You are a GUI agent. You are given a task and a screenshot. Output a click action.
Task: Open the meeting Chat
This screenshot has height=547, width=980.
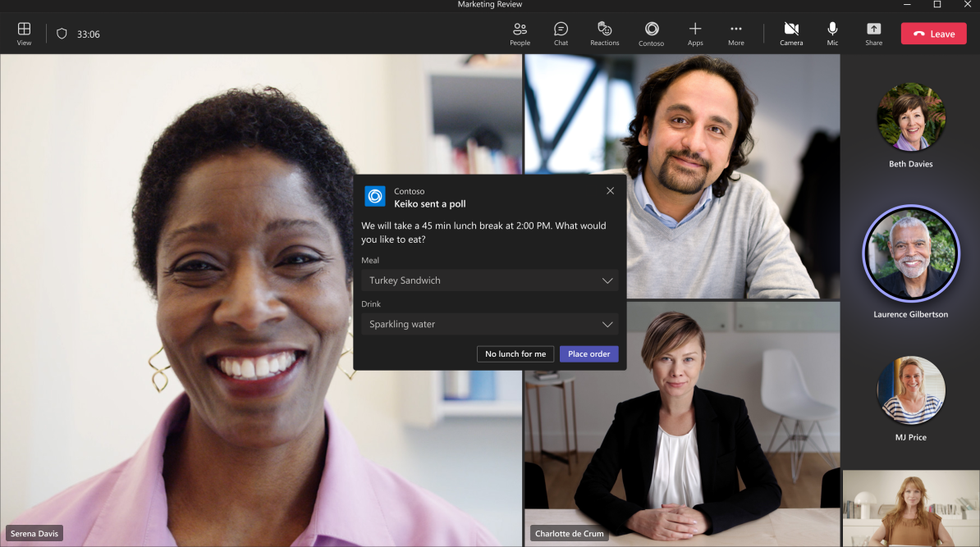561,34
